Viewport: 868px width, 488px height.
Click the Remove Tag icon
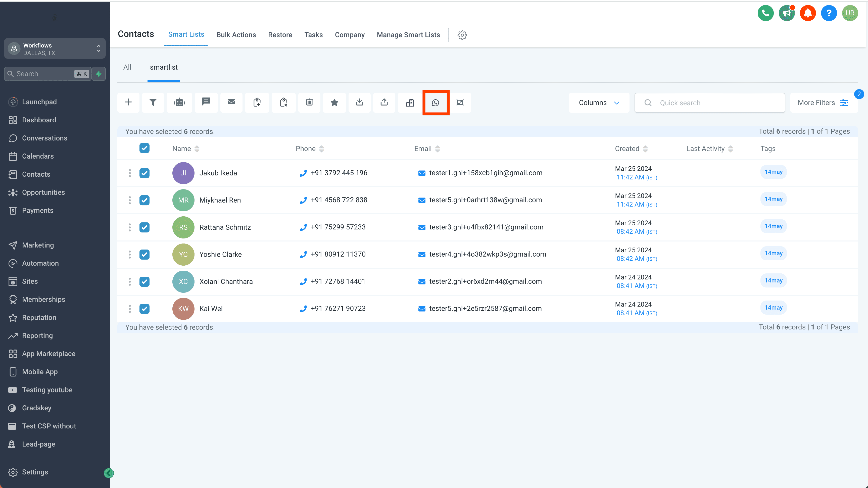coord(284,103)
